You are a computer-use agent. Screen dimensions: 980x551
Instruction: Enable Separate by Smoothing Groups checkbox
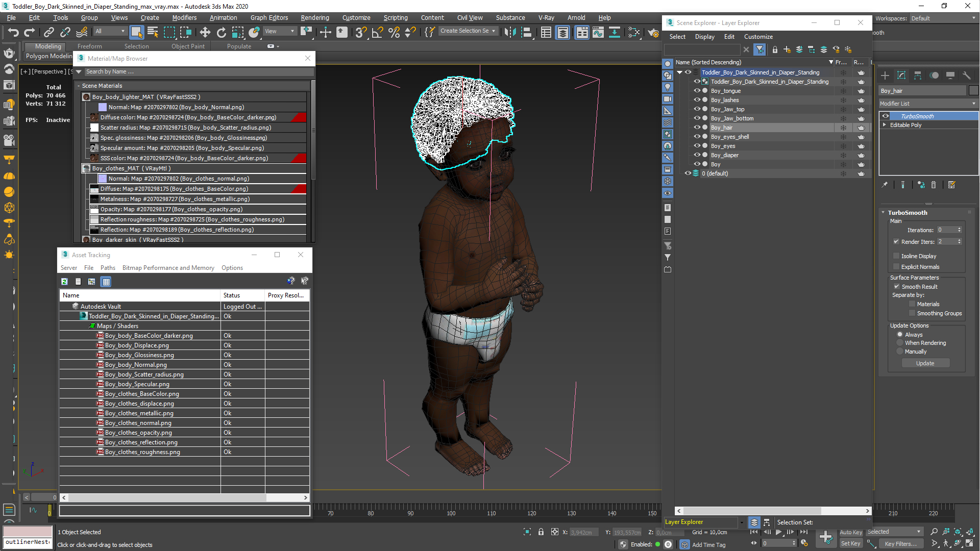(x=912, y=313)
